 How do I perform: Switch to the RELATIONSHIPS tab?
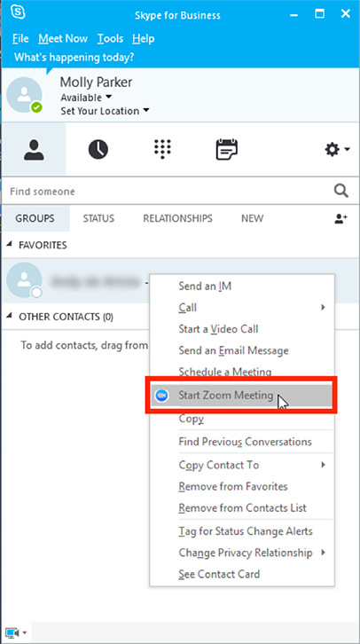(x=177, y=218)
